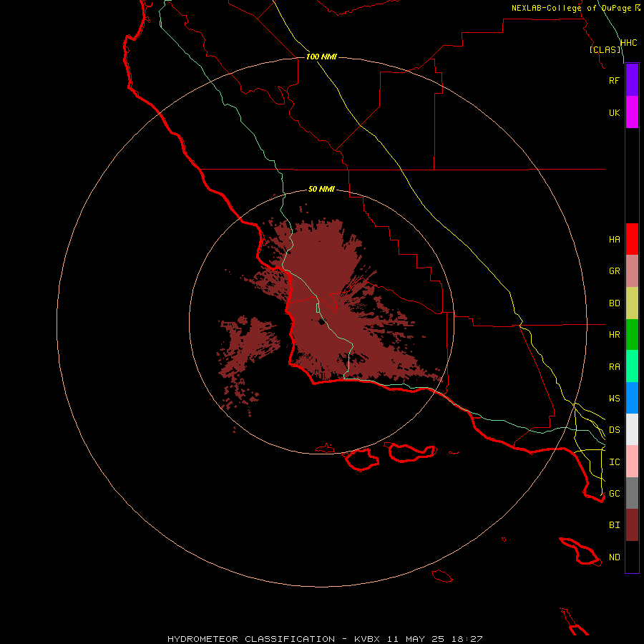Pick the HR green legend swatch
The image size is (644, 644).
point(632,335)
